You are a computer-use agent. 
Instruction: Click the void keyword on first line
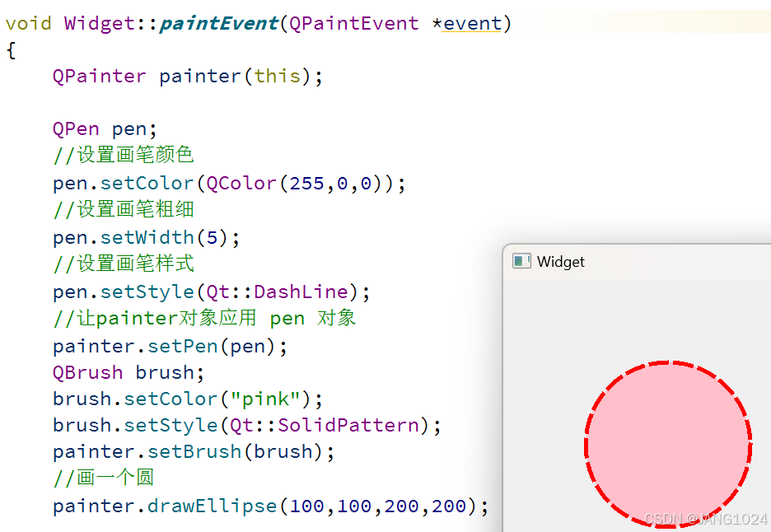tap(29, 24)
